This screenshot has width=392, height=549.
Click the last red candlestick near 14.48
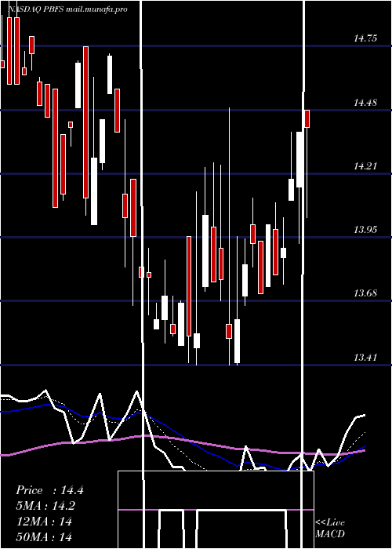(x=307, y=118)
